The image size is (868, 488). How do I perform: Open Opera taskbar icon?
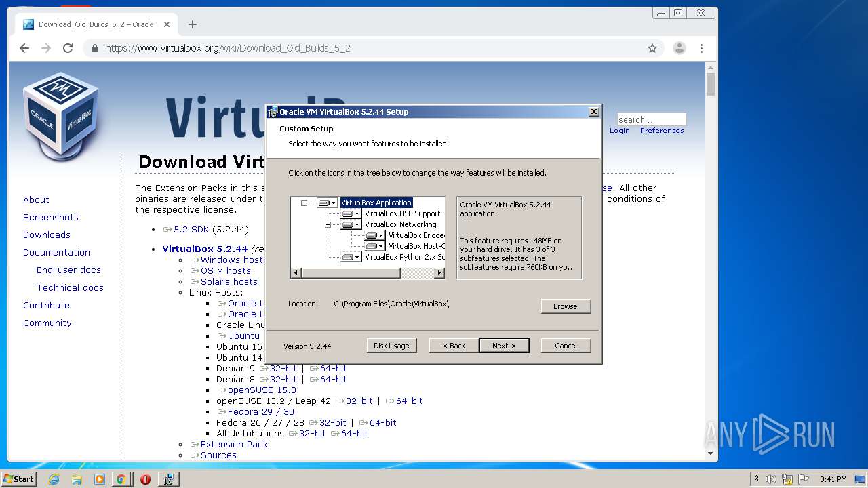pos(145,479)
